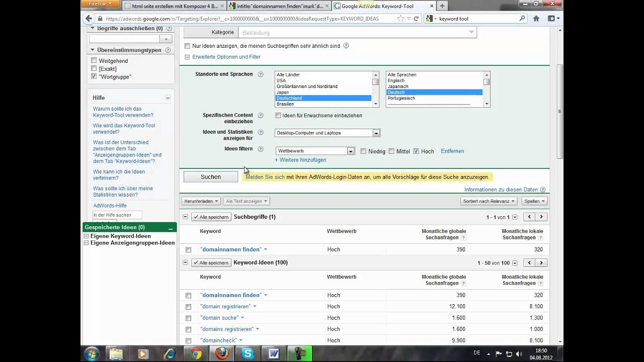The width and height of the screenshot is (644, 362).
Task: Open the Firefox application menu
Action: [100, 4]
